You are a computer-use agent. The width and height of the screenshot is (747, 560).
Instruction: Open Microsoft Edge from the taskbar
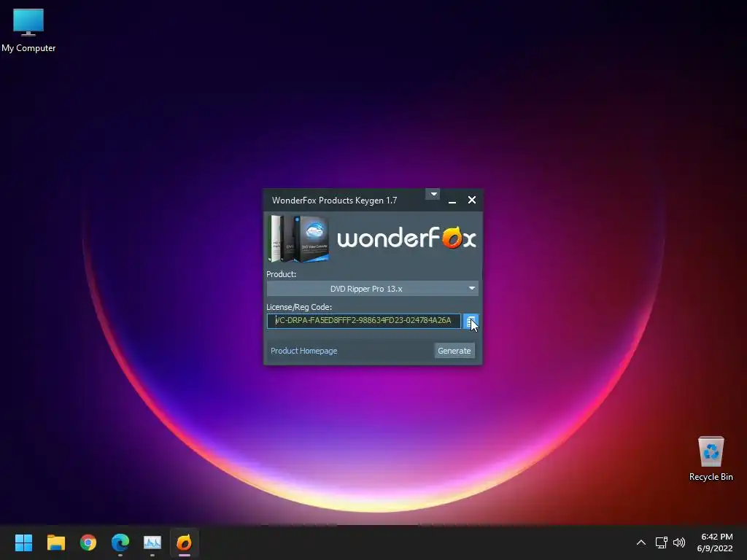[120, 542]
